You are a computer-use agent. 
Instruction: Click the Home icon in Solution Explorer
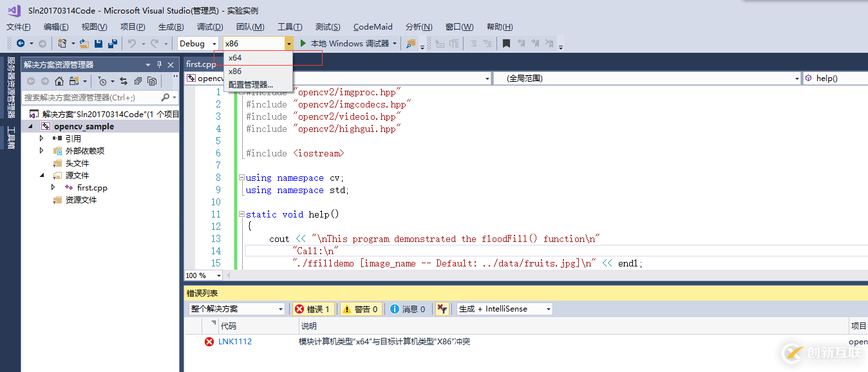pos(59,81)
